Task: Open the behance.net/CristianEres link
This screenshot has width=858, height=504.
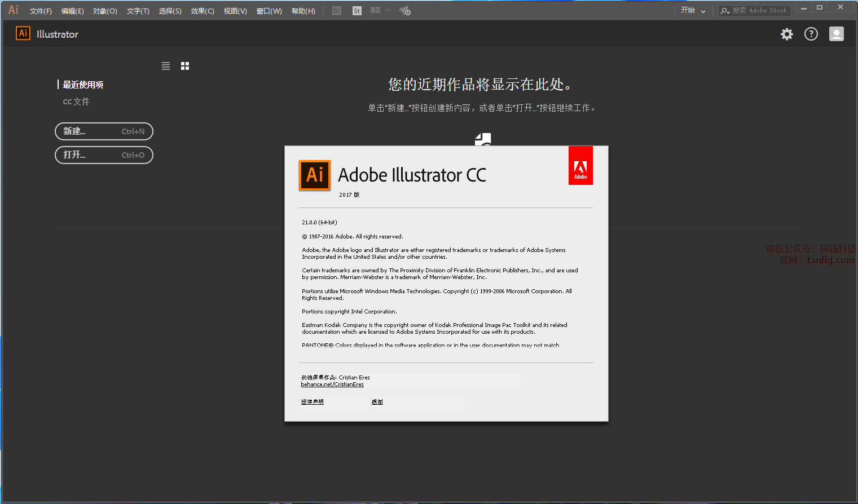Action: 332,384
